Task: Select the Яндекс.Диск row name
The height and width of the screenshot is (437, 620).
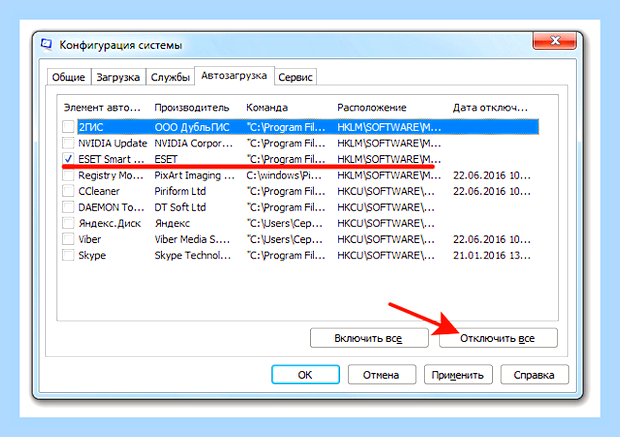Action: tap(110, 223)
